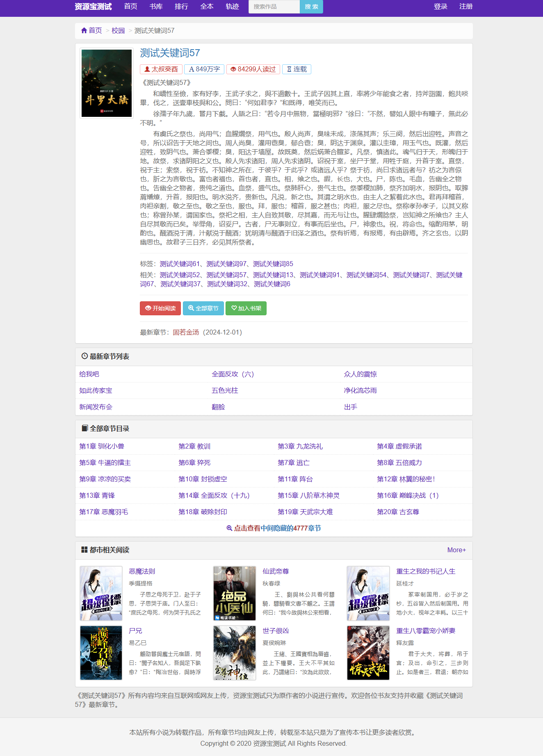Viewport: 543px width, 756px height.
Task: Open latest chapter 固若金汤 link
Action: click(x=186, y=332)
